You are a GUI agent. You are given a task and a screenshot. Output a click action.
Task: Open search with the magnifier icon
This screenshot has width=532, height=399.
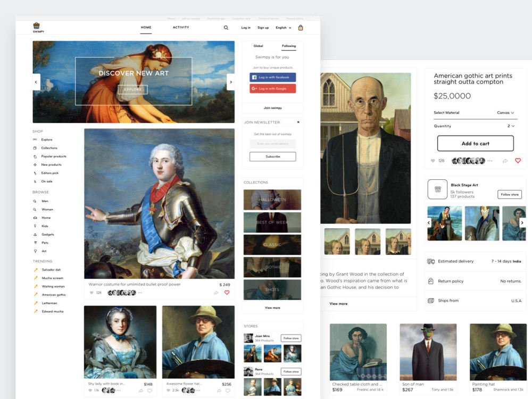pyautogui.click(x=226, y=28)
